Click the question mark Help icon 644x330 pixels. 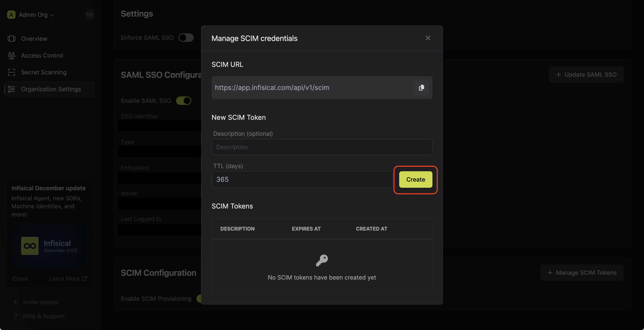tap(16, 316)
